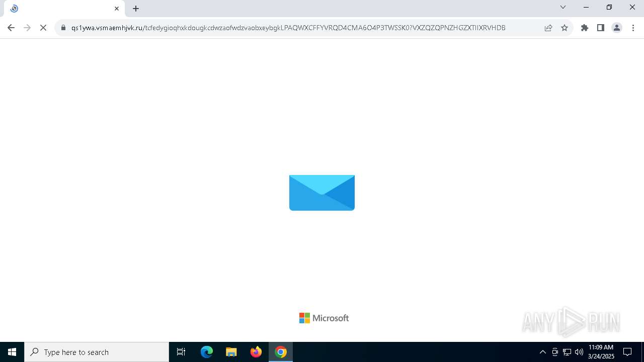Open the network status tray icon

pos(567,352)
